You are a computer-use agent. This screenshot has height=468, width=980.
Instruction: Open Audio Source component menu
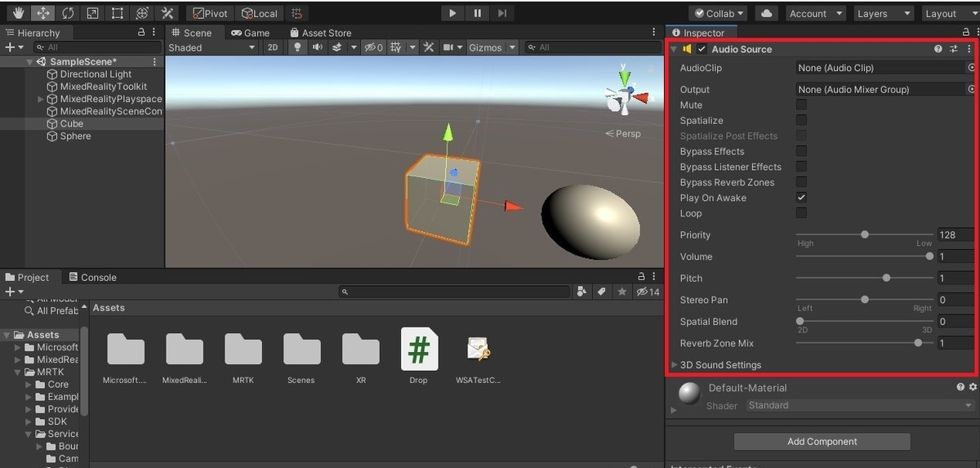(969, 49)
